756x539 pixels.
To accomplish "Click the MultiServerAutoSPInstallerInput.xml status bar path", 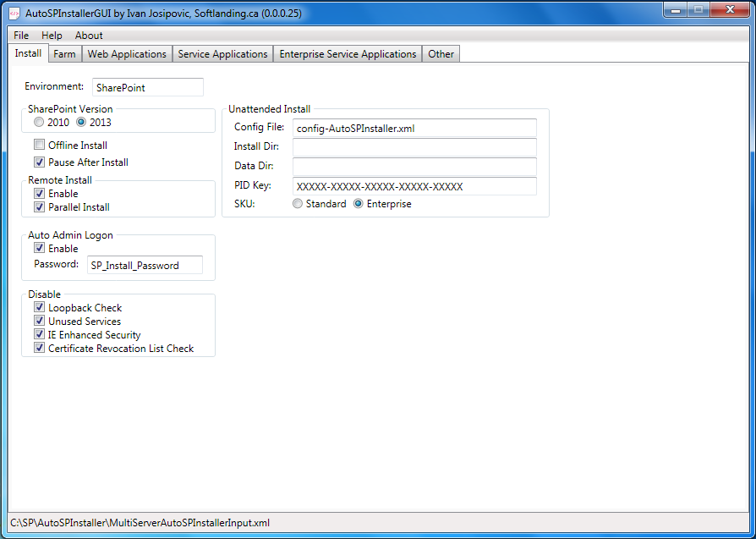I will 140,523.
